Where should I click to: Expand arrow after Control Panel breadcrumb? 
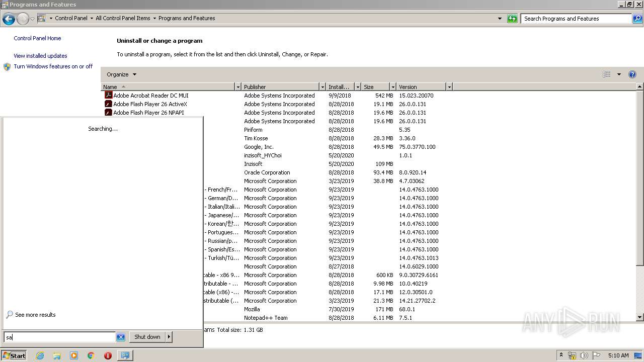point(92,18)
